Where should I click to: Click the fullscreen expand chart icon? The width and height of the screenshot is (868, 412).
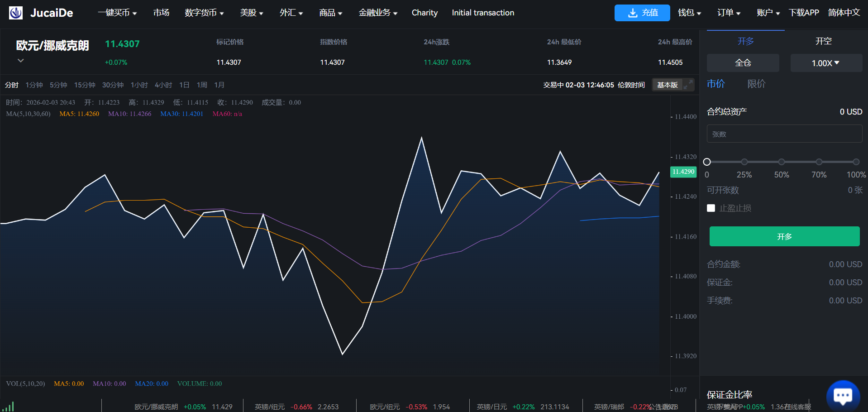688,85
